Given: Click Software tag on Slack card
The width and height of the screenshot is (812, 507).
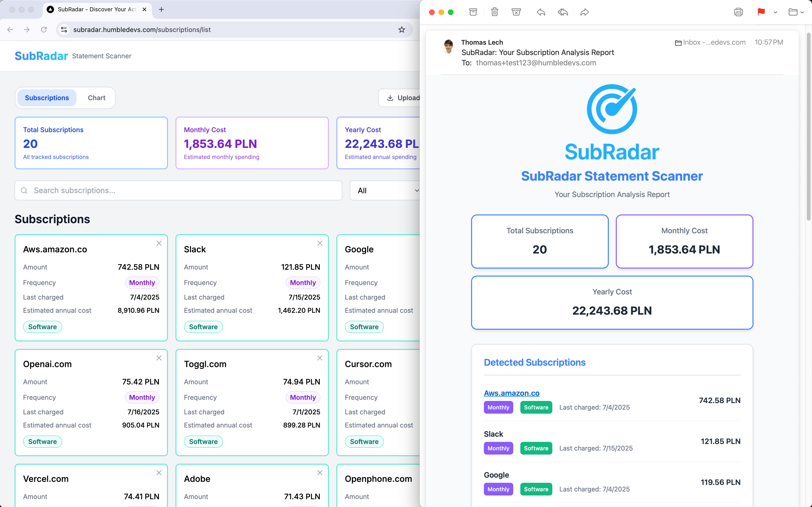Looking at the screenshot, I should coord(203,327).
